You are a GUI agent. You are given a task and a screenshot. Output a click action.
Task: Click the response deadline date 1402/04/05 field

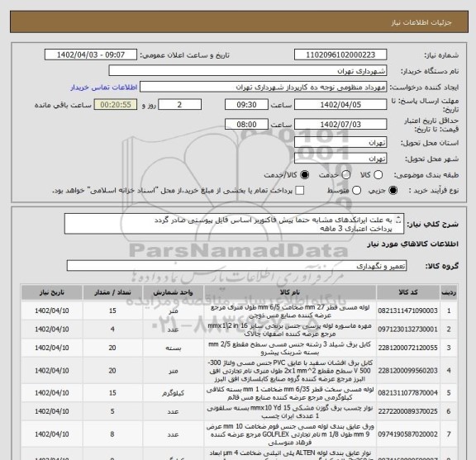[x=340, y=105]
